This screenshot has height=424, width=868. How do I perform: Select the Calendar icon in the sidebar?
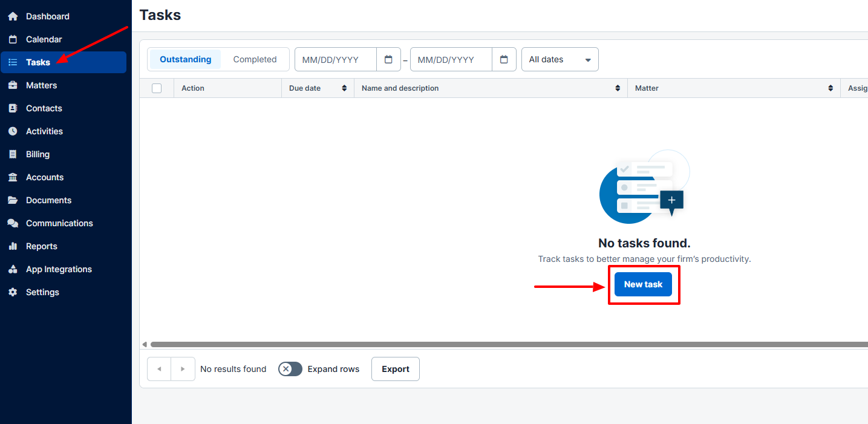click(13, 39)
